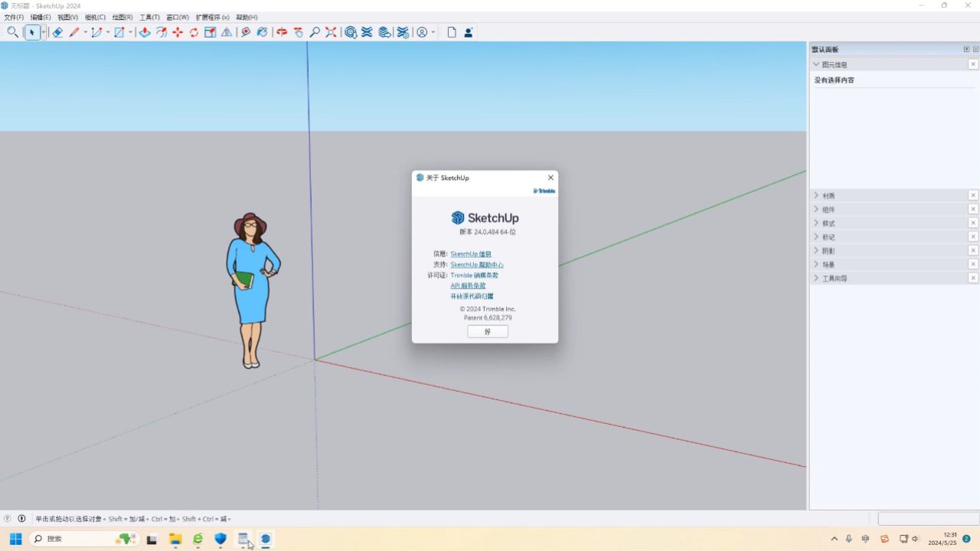Collapse the 图元信息 panel section

(816, 64)
